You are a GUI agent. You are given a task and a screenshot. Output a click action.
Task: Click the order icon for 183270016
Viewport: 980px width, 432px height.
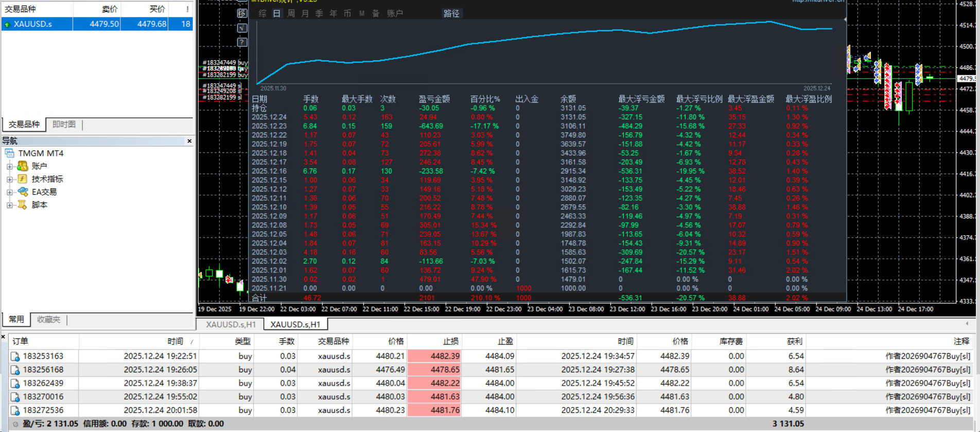click(x=15, y=396)
